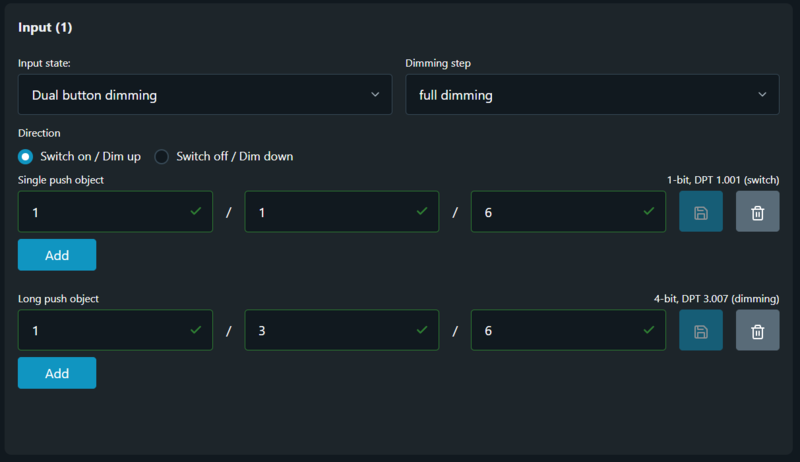Edit Single push middle group field
This screenshot has height=462, width=800.
click(x=331, y=212)
